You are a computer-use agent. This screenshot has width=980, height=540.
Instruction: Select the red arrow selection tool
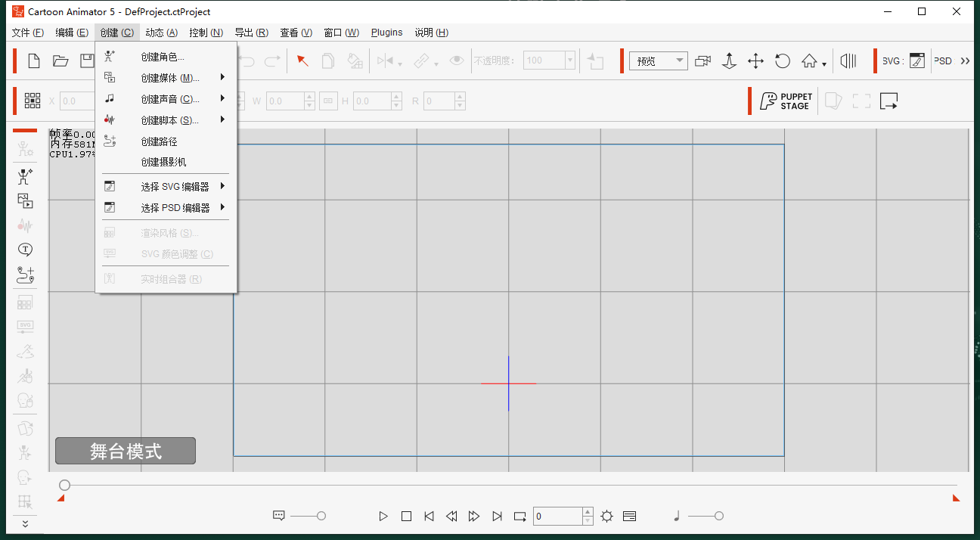pyautogui.click(x=302, y=61)
